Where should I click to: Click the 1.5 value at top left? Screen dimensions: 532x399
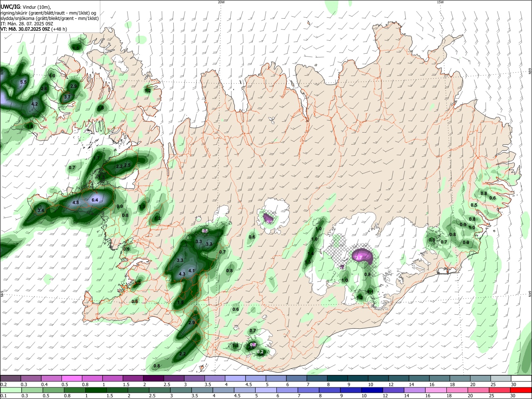[x=76, y=48]
